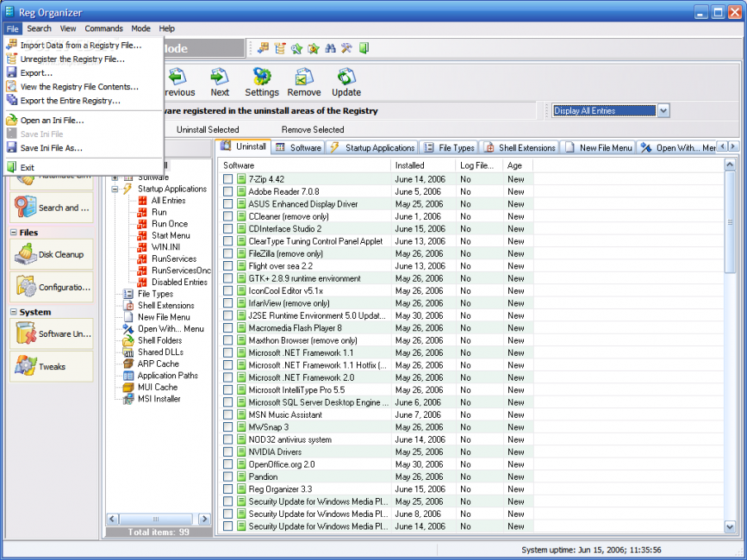This screenshot has width=747, height=560.
Task: Click the Remove Selected button
Action: pos(313,129)
